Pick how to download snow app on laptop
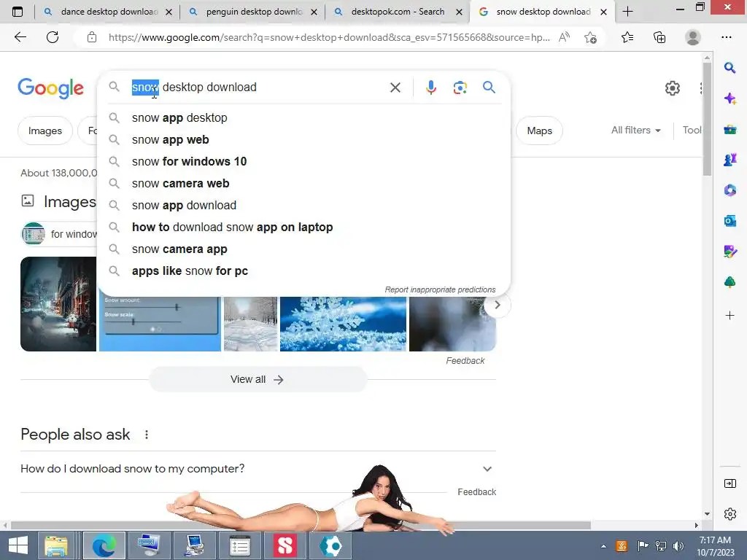 (x=304, y=227)
